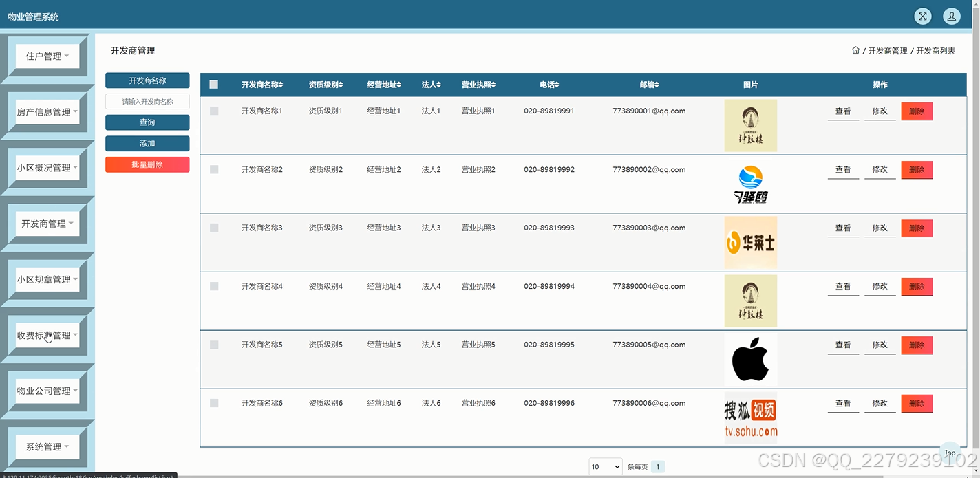980x478 pixels.
Task: Open rows-per-page dropdown showing 10
Action: pyautogui.click(x=606, y=467)
